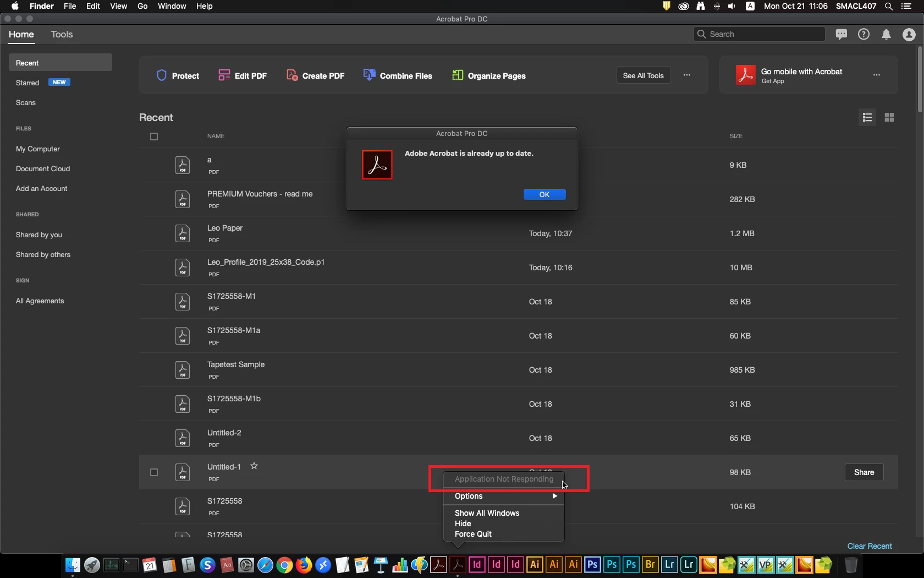
Task: Click the Clear Recent link
Action: [x=870, y=546]
